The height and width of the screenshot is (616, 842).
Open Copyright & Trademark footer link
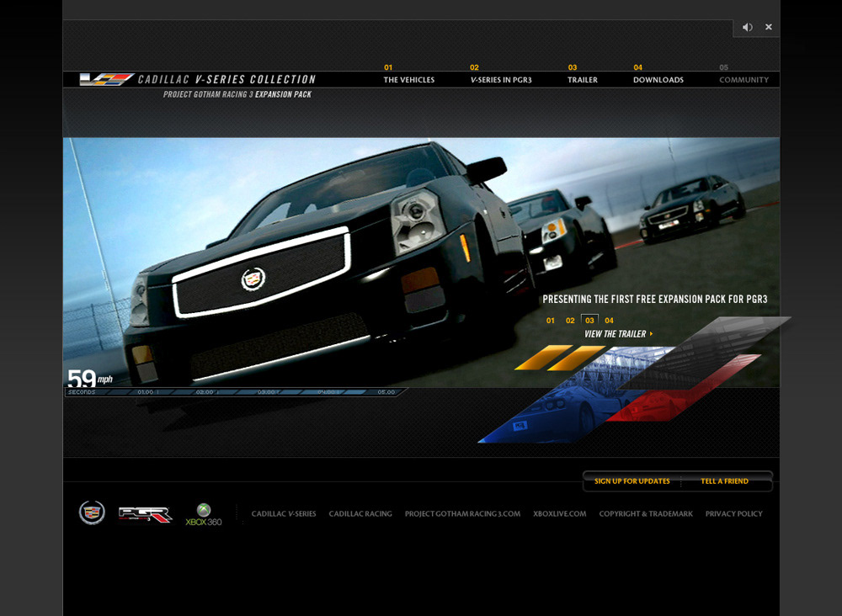coord(646,514)
